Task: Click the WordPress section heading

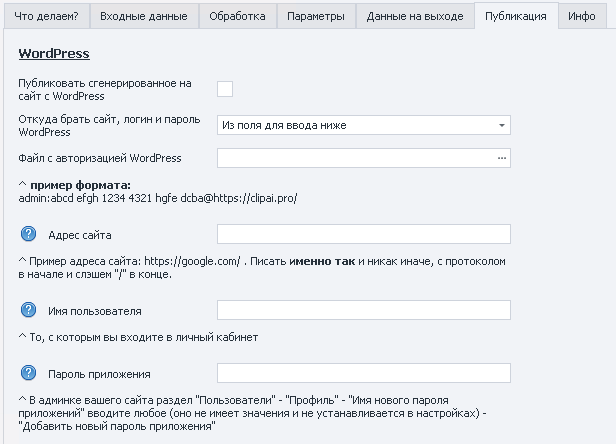Action: coord(54,53)
